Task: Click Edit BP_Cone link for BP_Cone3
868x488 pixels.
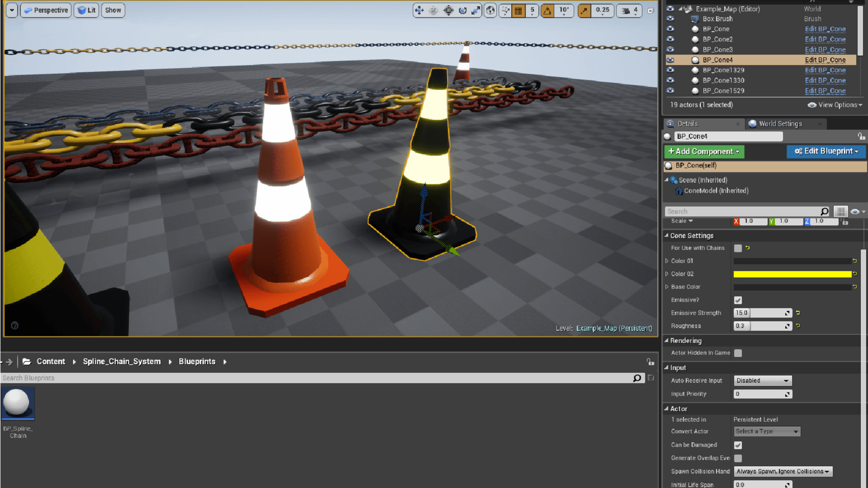Action: point(825,49)
